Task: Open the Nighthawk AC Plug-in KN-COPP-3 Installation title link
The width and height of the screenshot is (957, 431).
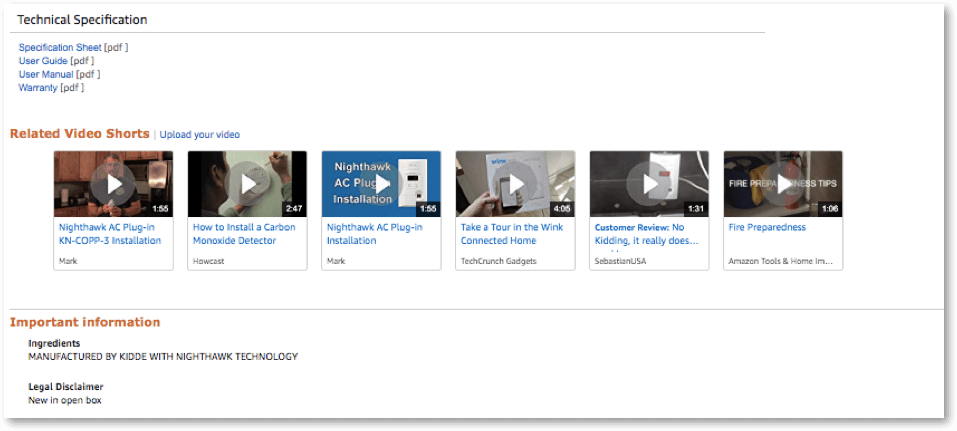Action: tap(109, 234)
